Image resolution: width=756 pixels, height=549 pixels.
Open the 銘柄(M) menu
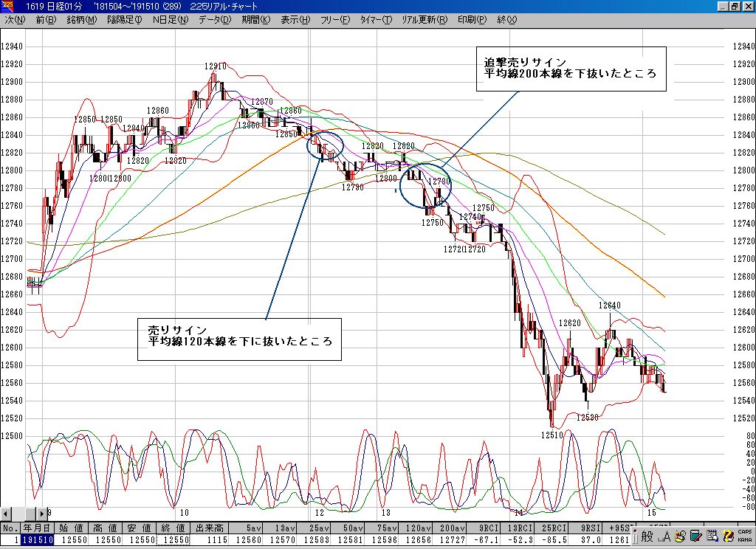pyautogui.click(x=81, y=20)
